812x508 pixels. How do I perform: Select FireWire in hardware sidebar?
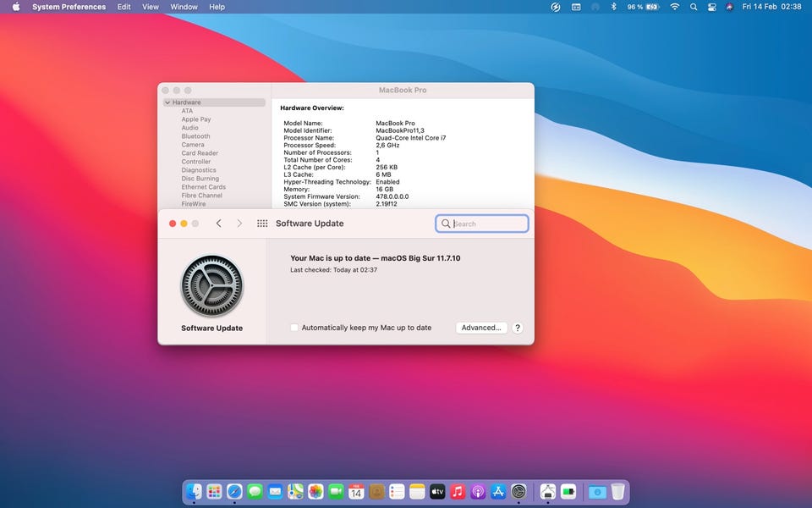pyautogui.click(x=194, y=204)
